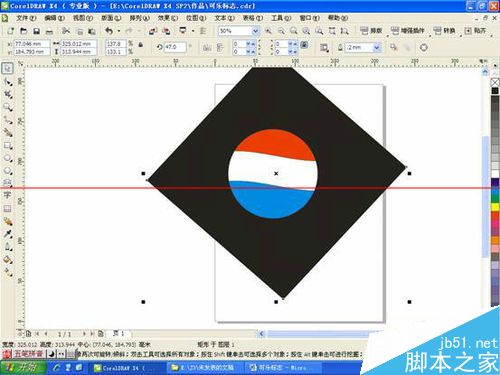
Task: Open the outline width .2 mm dropdown
Action: (377, 47)
